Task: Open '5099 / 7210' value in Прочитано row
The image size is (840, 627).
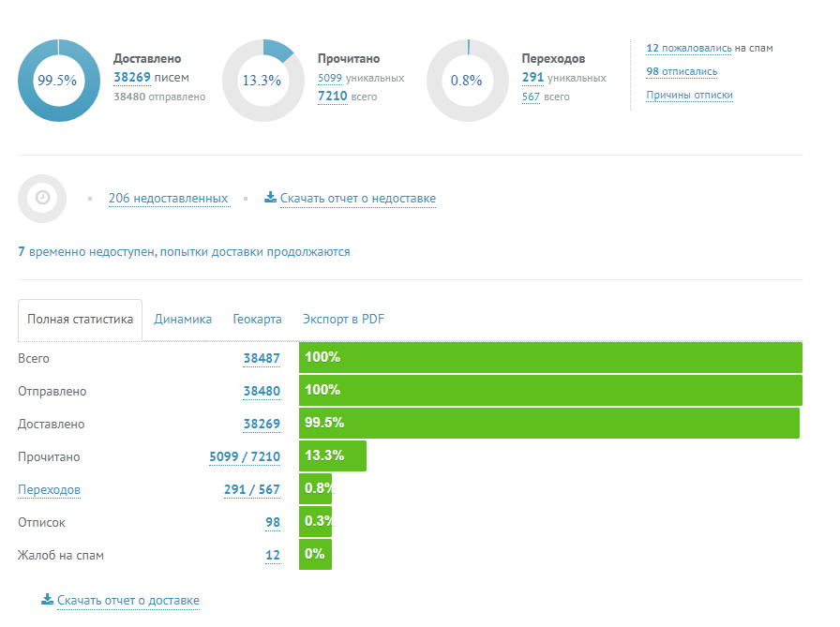Action: [x=245, y=456]
